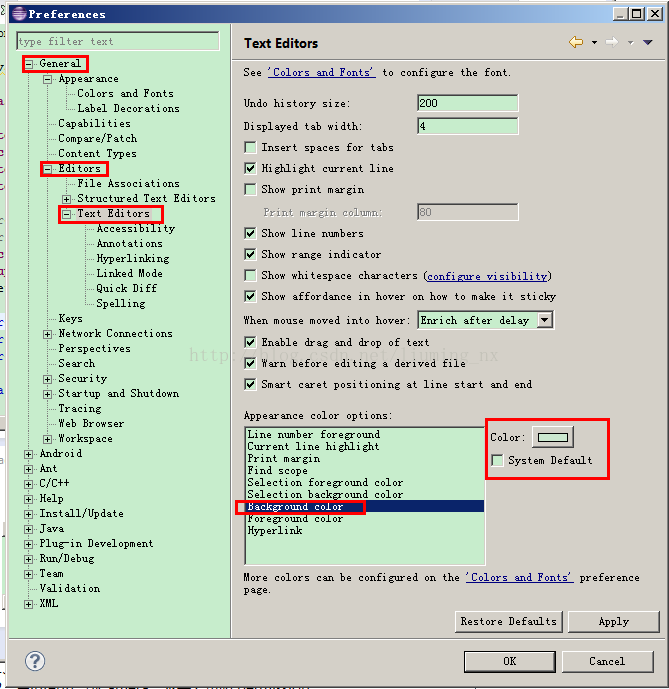The width and height of the screenshot is (669, 689).
Task: Select Selection foreground color option
Action: [325, 482]
